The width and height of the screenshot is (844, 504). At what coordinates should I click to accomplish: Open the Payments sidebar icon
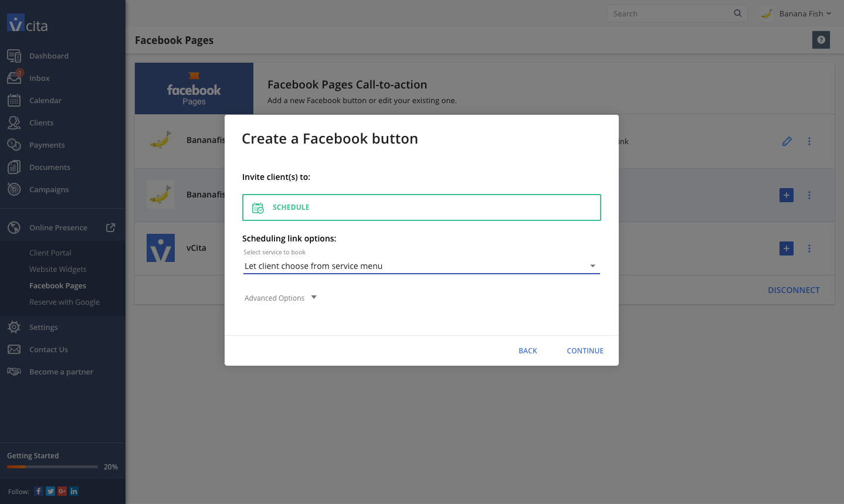click(14, 145)
